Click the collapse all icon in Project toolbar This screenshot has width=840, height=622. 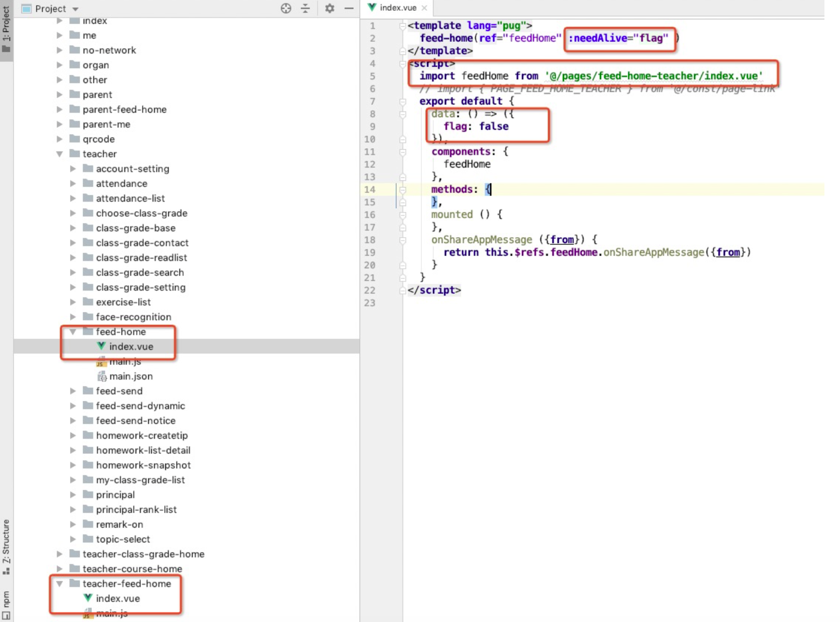coord(305,8)
